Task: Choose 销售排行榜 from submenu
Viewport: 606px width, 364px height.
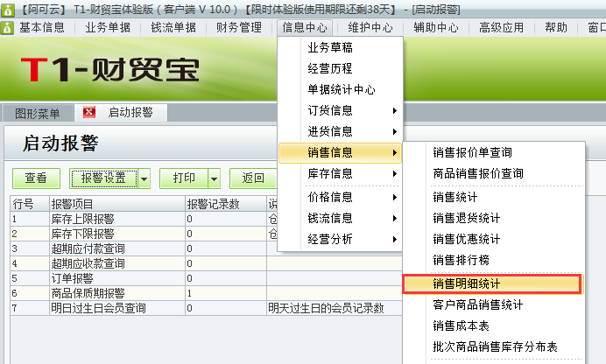Action: point(494,260)
